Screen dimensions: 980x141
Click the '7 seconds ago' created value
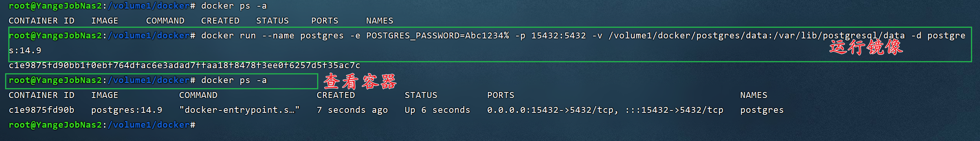coord(352,110)
